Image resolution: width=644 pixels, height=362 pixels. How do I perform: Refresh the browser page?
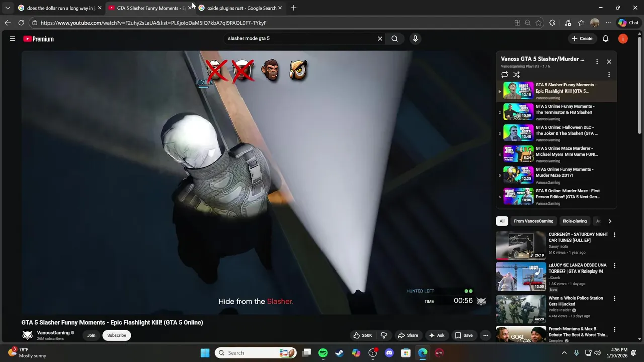[x=21, y=23]
